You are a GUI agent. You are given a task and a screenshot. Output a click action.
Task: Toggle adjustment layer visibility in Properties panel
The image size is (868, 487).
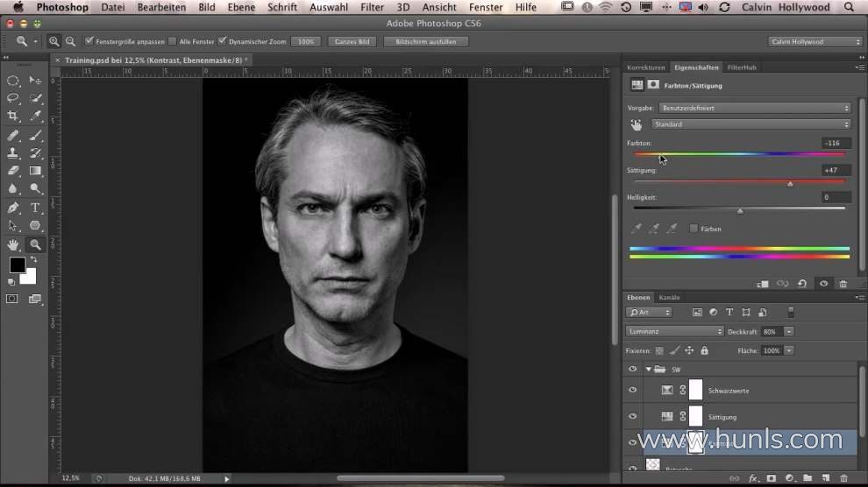(823, 284)
